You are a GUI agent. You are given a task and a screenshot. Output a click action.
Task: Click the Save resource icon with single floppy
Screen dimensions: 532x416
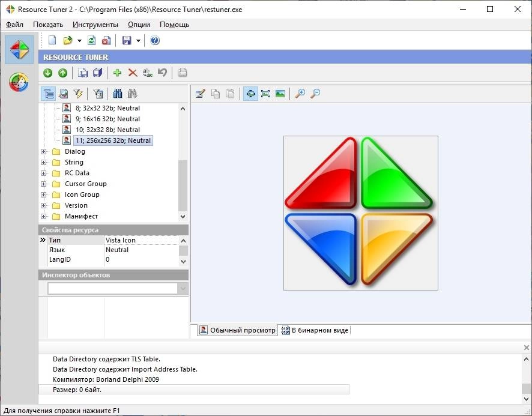click(82, 73)
